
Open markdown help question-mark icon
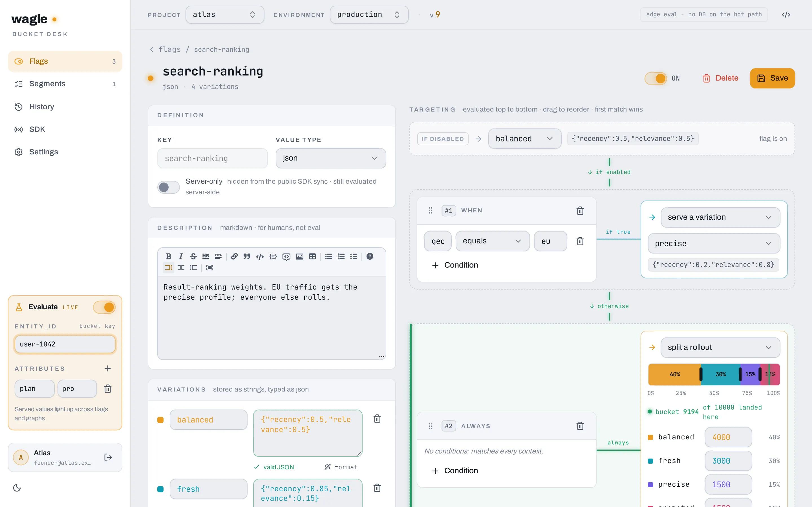tap(370, 257)
